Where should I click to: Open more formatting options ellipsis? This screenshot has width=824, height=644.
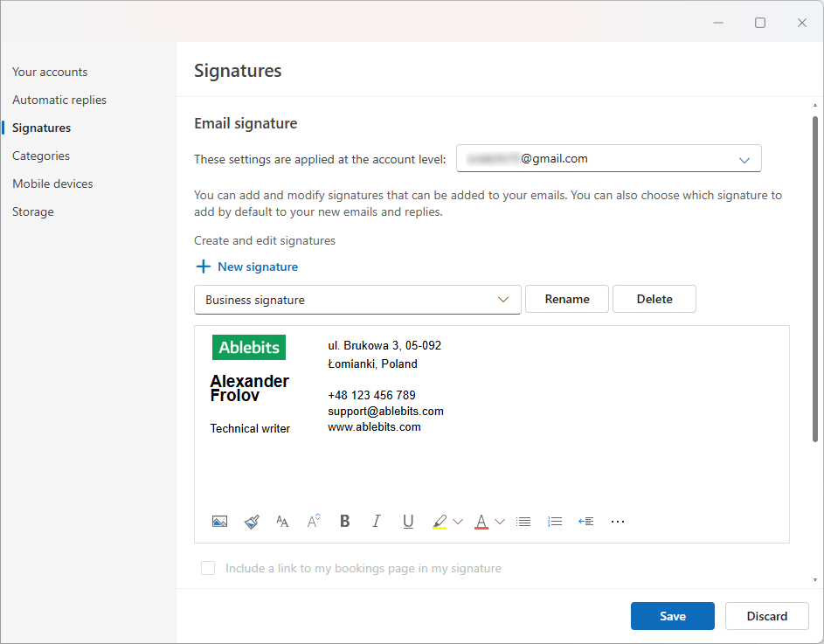pos(618,522)
